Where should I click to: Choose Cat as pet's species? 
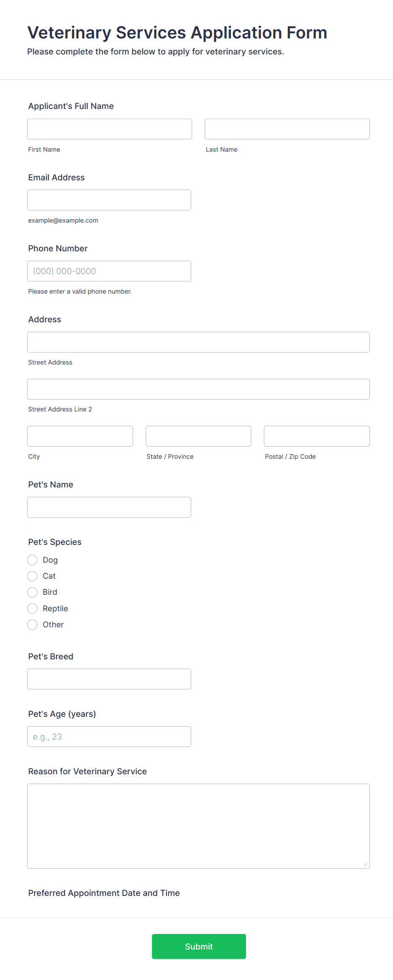33,576
